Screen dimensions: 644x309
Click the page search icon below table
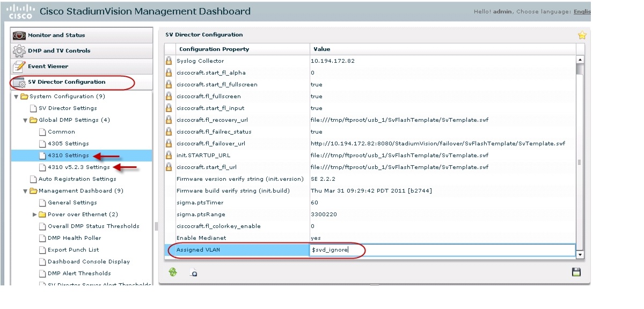(194, 273)
